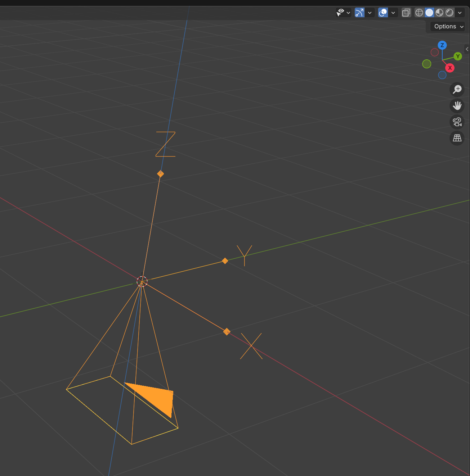This screenshot has height=476, width=470.
Task: Toggle the camera view icon
Action: [457, 122]
